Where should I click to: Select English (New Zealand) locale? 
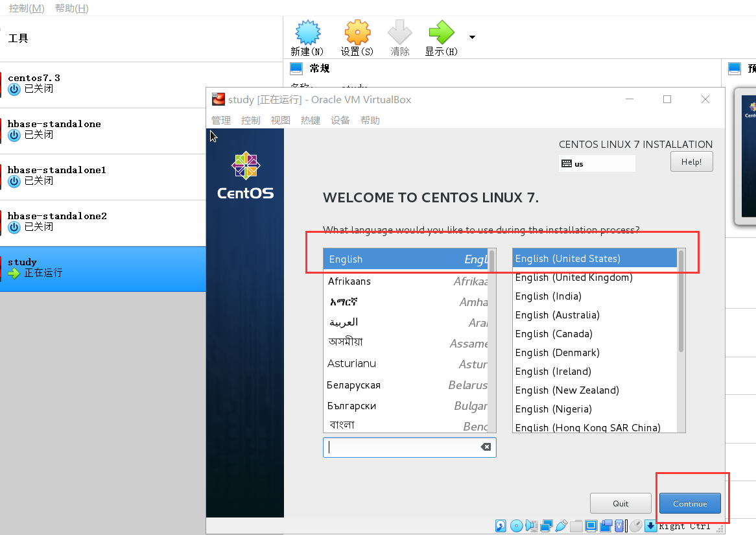(x=595, y=390)
